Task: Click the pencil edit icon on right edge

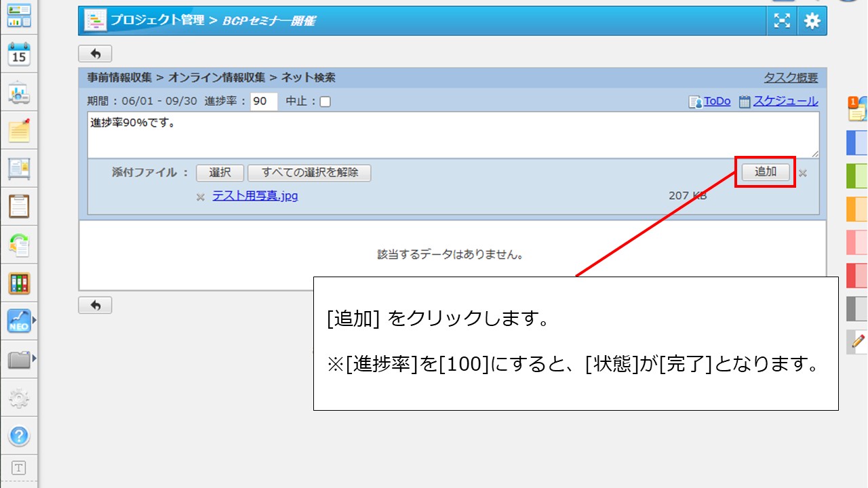Action: point(858,342)
